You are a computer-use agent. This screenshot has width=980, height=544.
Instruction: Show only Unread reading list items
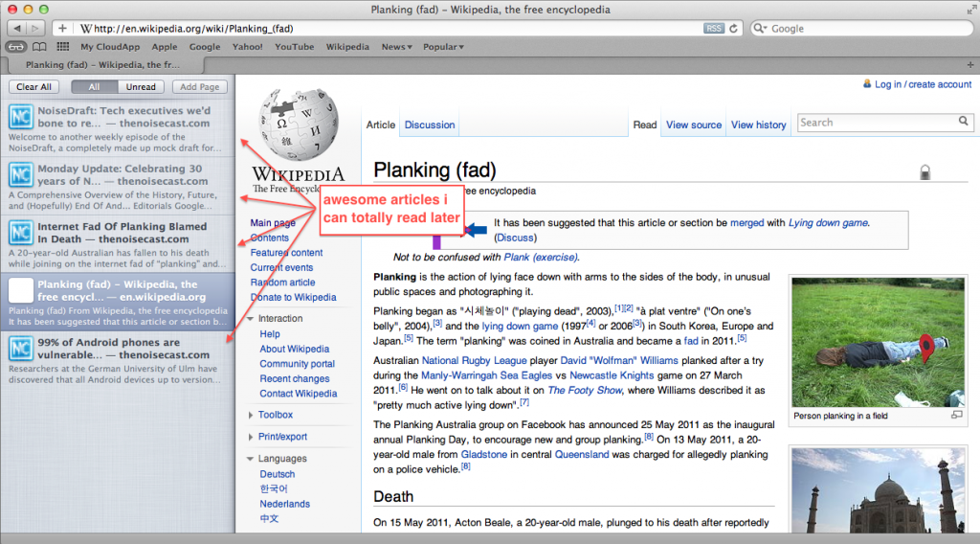coord(141,87)
